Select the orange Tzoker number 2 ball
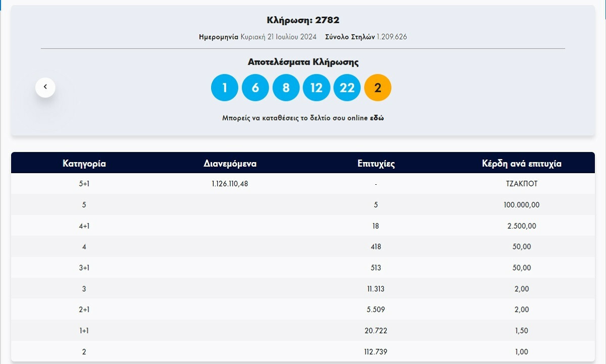The width and height of the screenshot is (606, 364). (x=377, y=87)
